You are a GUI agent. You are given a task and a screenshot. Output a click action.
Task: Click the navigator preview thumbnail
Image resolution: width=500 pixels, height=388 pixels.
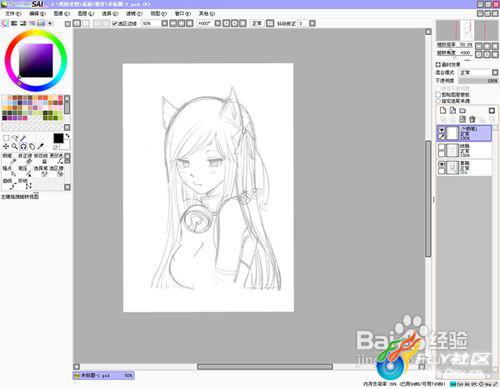tap(467, 30)
